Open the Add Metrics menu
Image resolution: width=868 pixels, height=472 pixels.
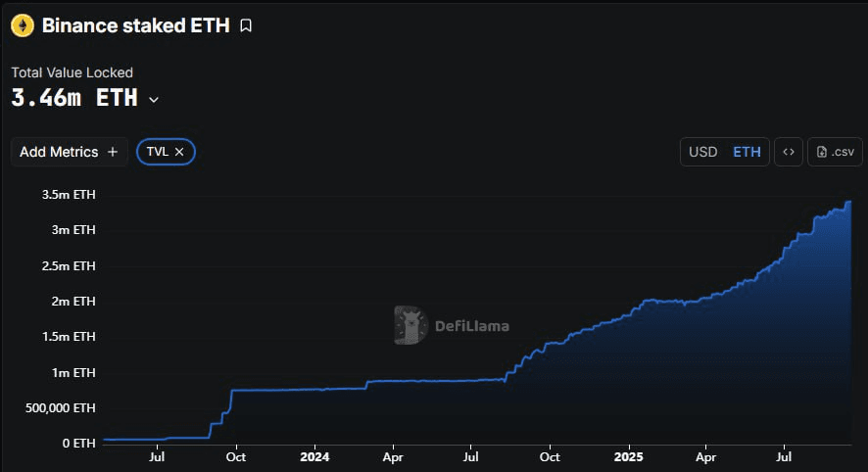click(70, 152)
